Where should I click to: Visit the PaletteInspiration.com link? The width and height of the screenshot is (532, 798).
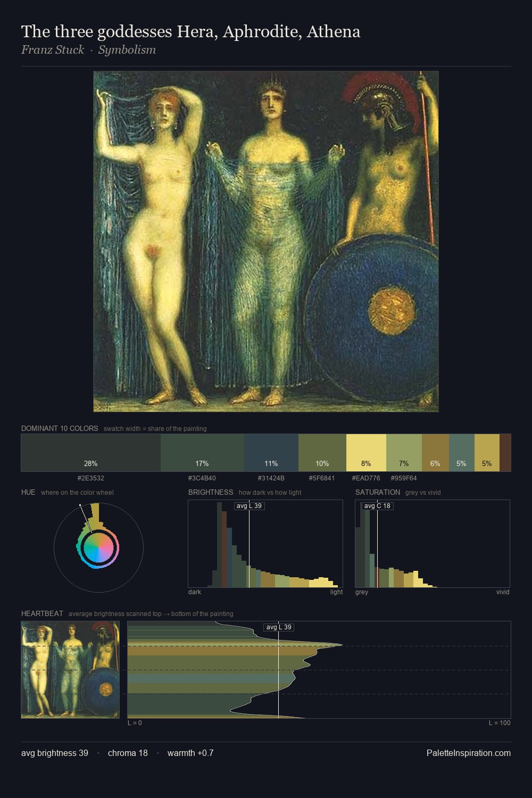(469, 753)
